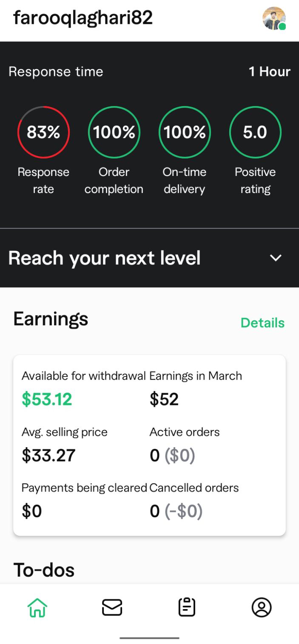Tap the Reach your next level heading
The image size is (299, 644).
(104, 258)
